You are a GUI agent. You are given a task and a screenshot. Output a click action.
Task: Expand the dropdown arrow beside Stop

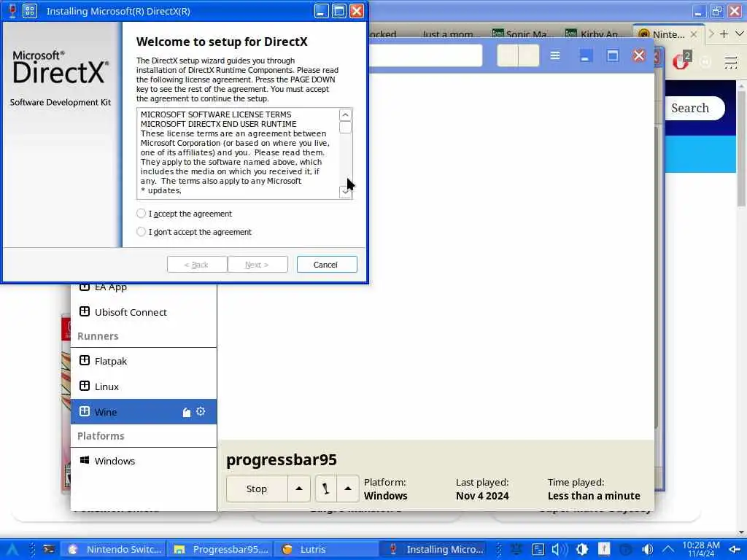299,489
